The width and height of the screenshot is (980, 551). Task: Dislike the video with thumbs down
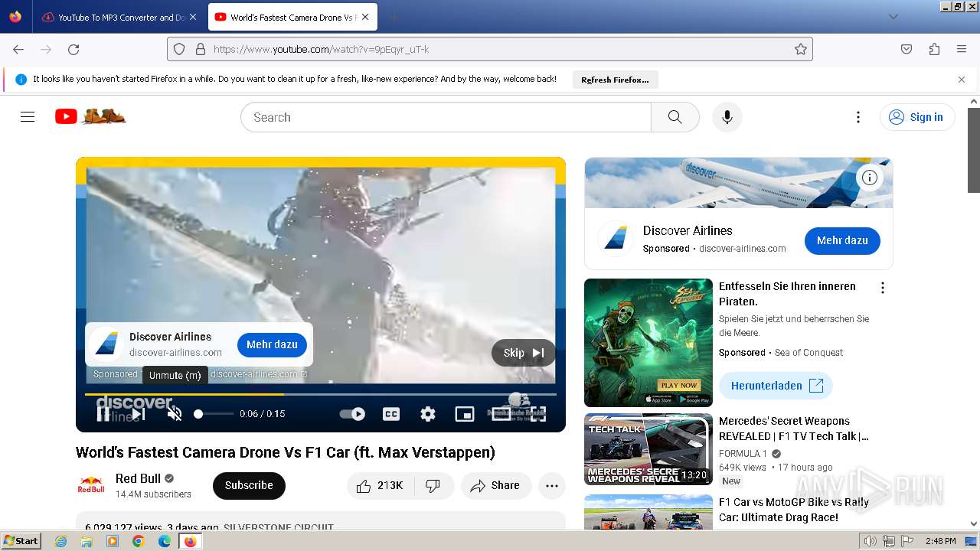pos(433,485)
